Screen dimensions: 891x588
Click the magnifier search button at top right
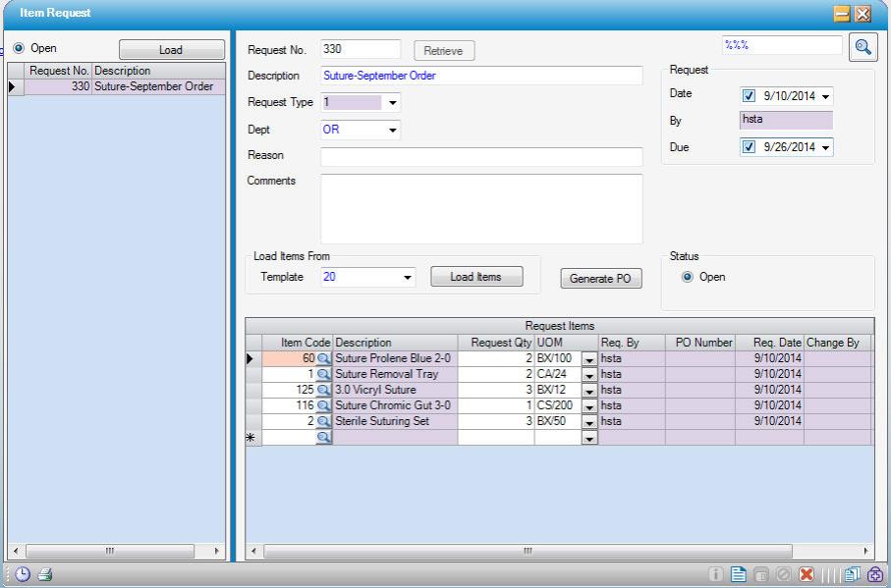[x=863, y=46]
